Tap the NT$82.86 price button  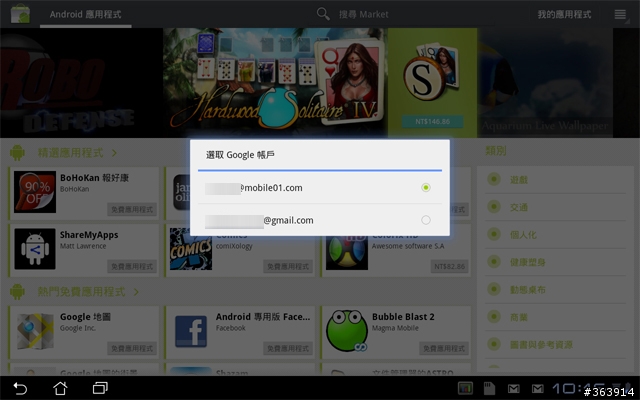coord(449,267)
